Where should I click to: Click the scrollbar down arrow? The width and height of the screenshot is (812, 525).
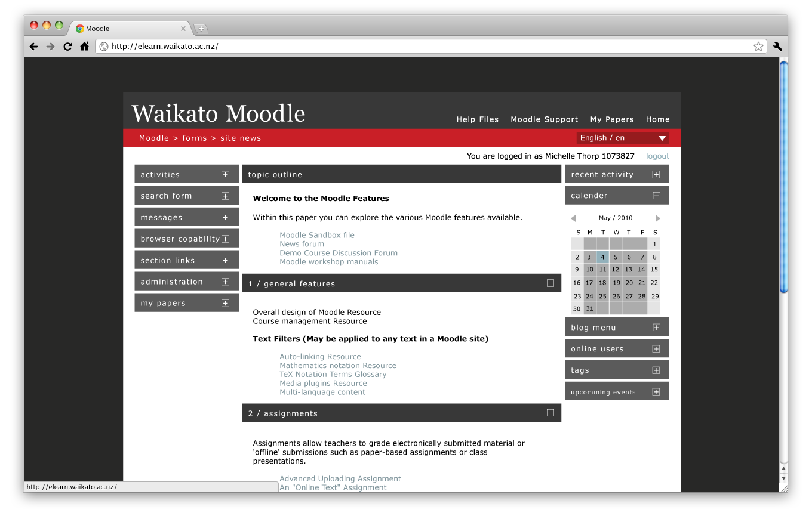coord(784,478)
